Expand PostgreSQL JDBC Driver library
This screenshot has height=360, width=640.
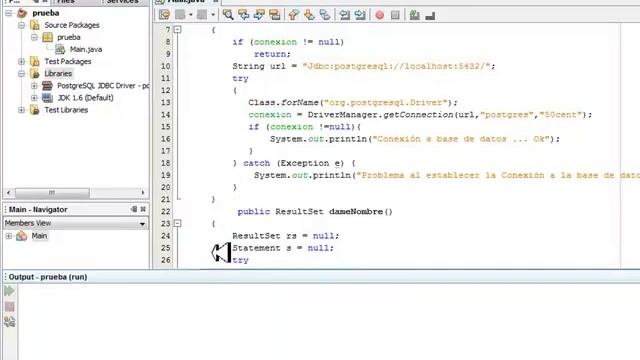pyautogui.click(x=34, y=86)
